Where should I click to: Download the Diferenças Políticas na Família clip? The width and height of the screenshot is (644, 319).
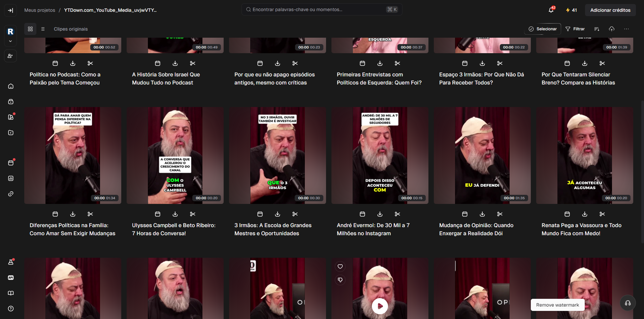(x=73, y=214)
